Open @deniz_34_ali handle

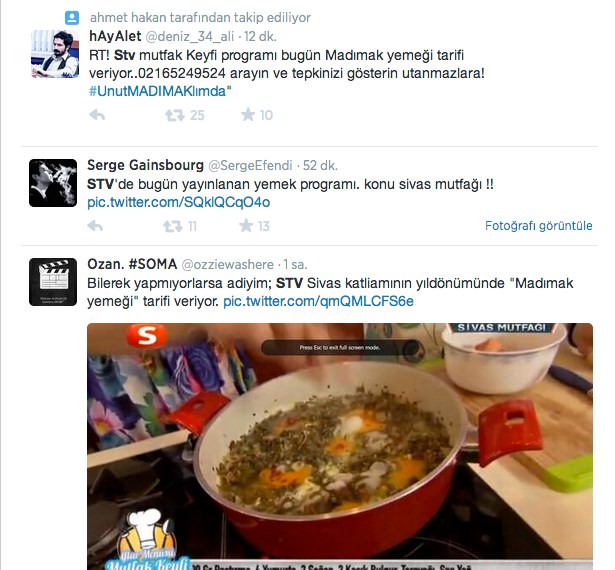point(190,36)
